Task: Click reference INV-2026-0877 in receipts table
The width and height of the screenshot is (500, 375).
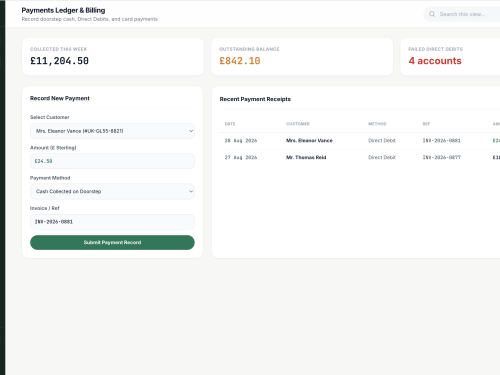Action: pos(442,157)
